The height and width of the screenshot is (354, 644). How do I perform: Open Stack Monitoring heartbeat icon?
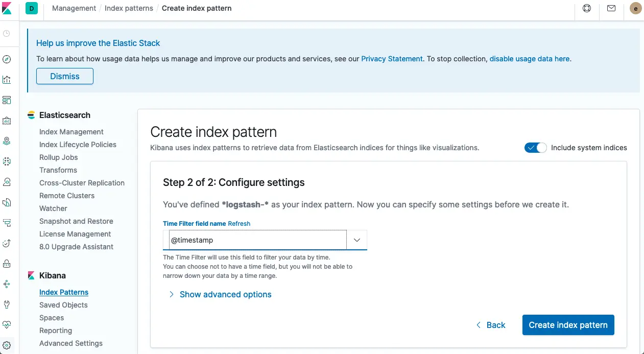(7, 325)
